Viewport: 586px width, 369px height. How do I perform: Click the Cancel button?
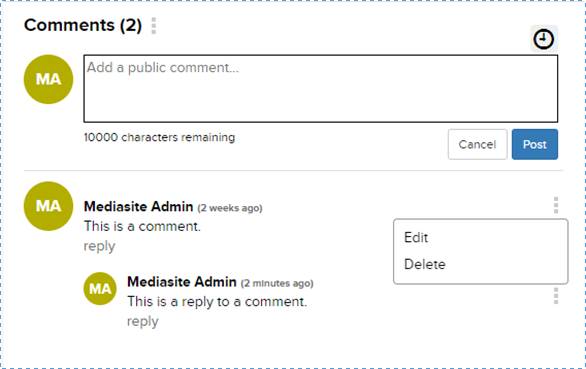tap(478, 144)
